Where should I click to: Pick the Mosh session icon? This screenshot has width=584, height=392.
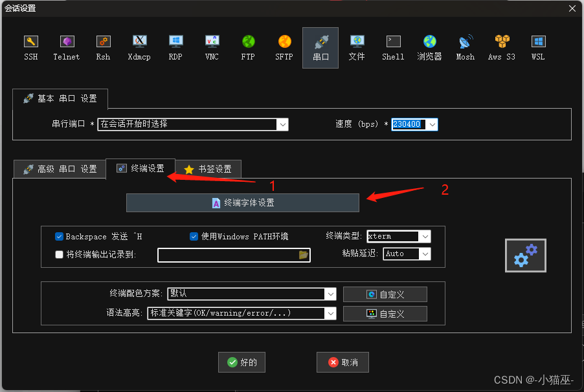[466, 48]
